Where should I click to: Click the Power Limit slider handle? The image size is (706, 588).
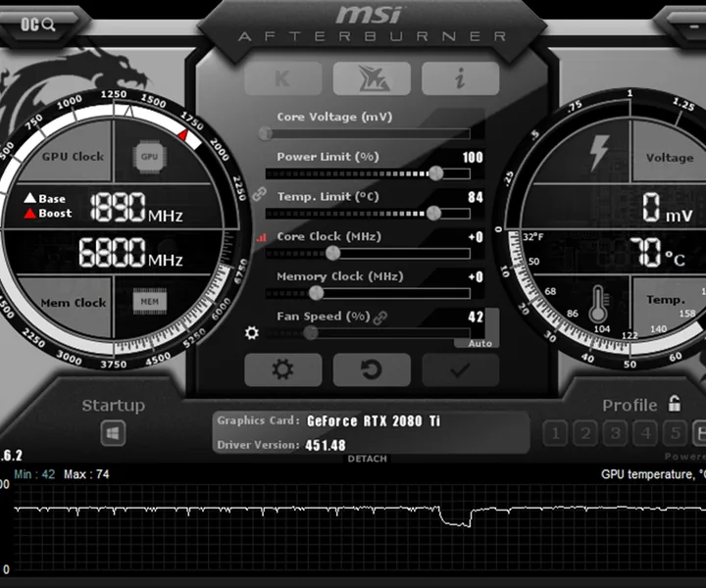pos(435,173)
